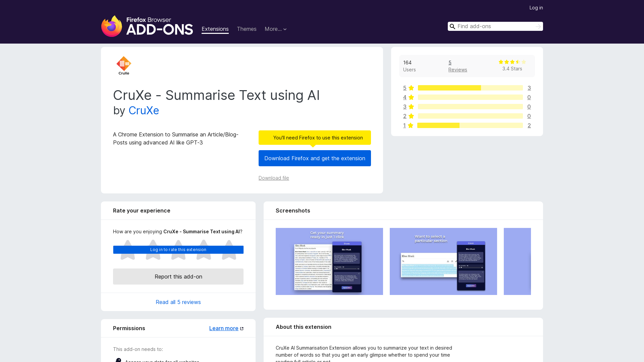Click the star icon in 4-star row

pyautogui.click(x=411, y=97)
